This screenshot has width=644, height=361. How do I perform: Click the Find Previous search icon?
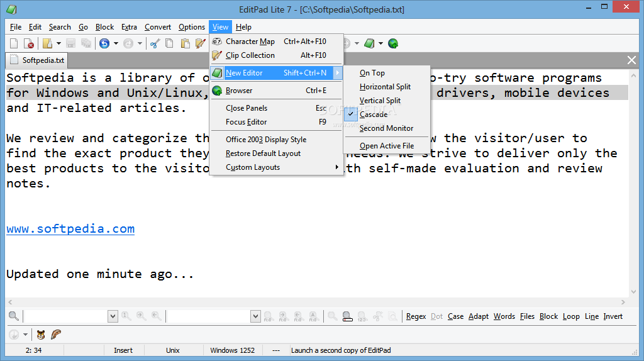157,316
